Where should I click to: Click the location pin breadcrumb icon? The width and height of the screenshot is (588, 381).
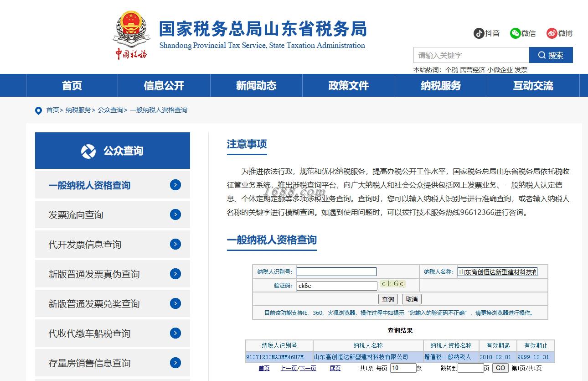point(38,110)
